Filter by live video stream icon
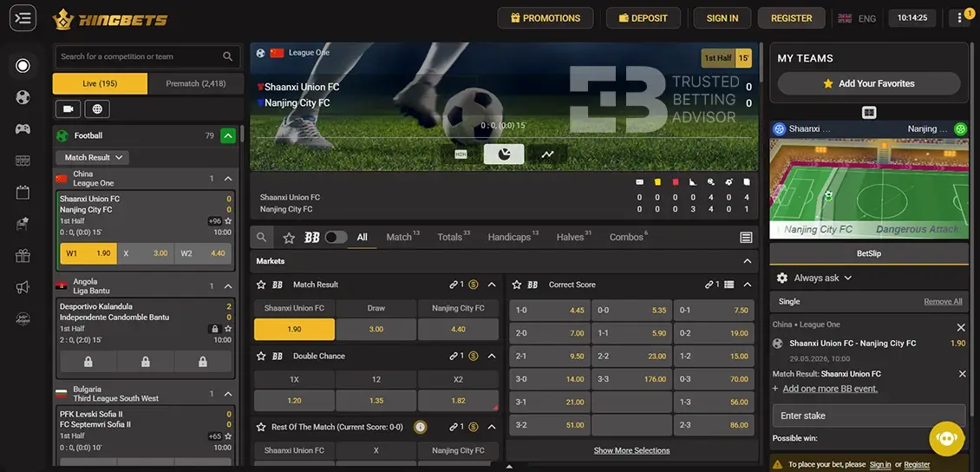The image size is (980, 472). point(68,109)
